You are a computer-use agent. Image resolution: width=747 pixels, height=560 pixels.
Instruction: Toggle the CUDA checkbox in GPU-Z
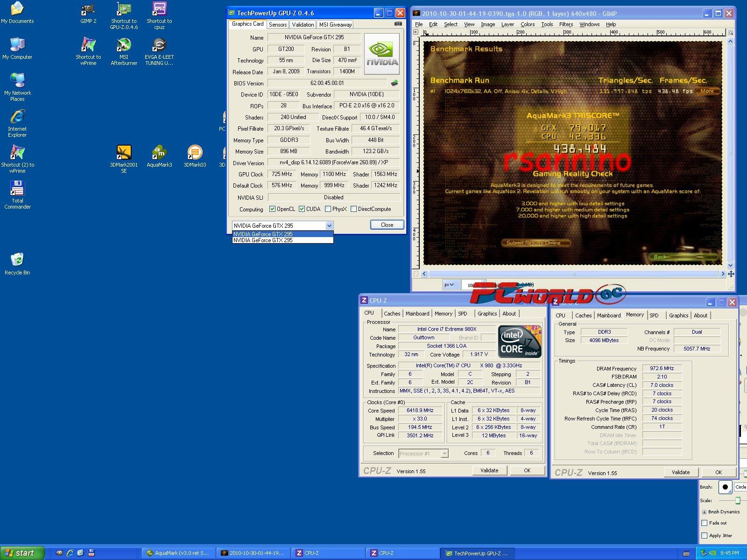(302, 209)
